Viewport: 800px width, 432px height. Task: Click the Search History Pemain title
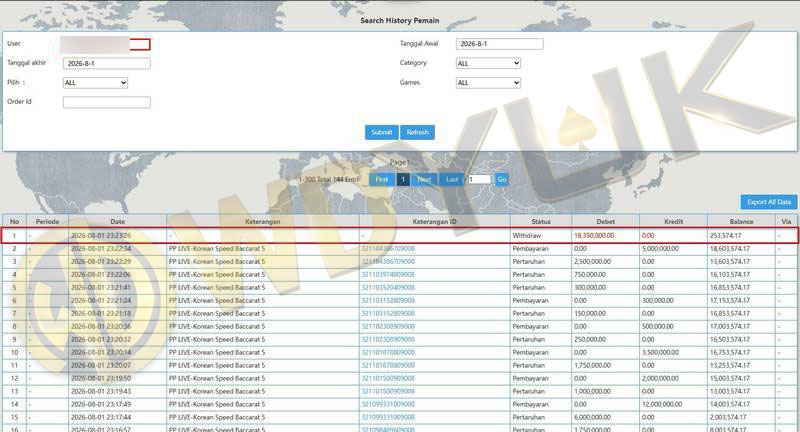(399, 20)
